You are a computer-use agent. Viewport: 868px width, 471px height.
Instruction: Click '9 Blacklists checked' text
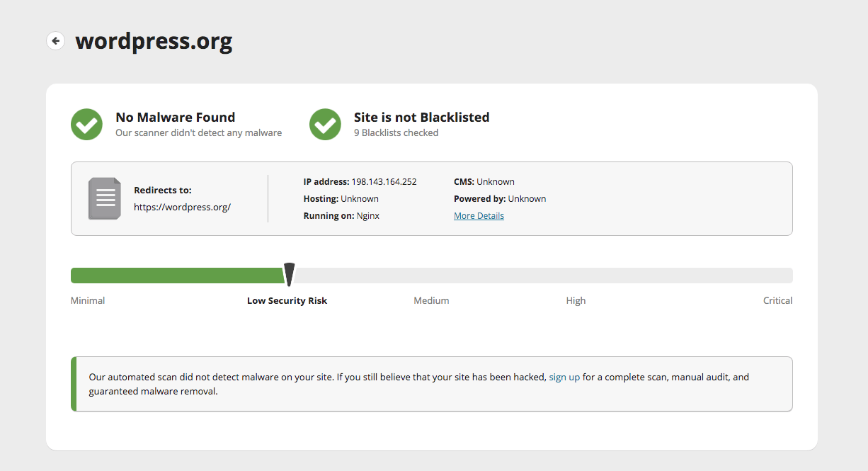coord(396,133)
